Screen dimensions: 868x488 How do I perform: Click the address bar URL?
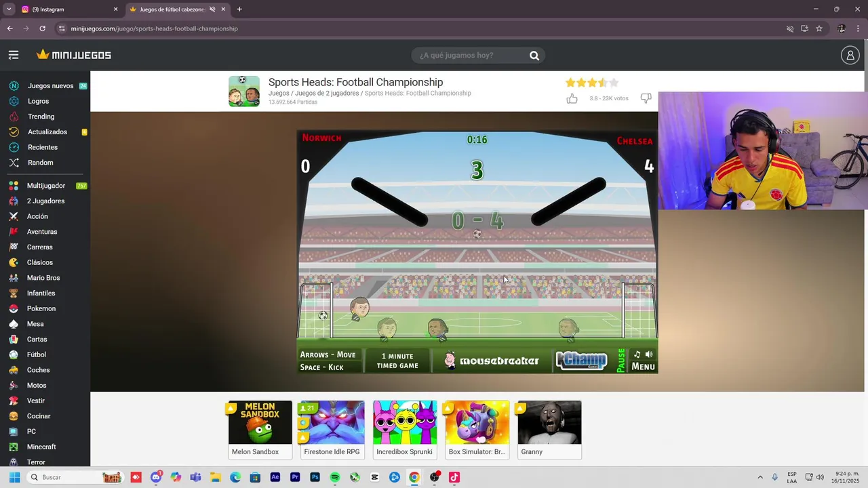[155, 28]
